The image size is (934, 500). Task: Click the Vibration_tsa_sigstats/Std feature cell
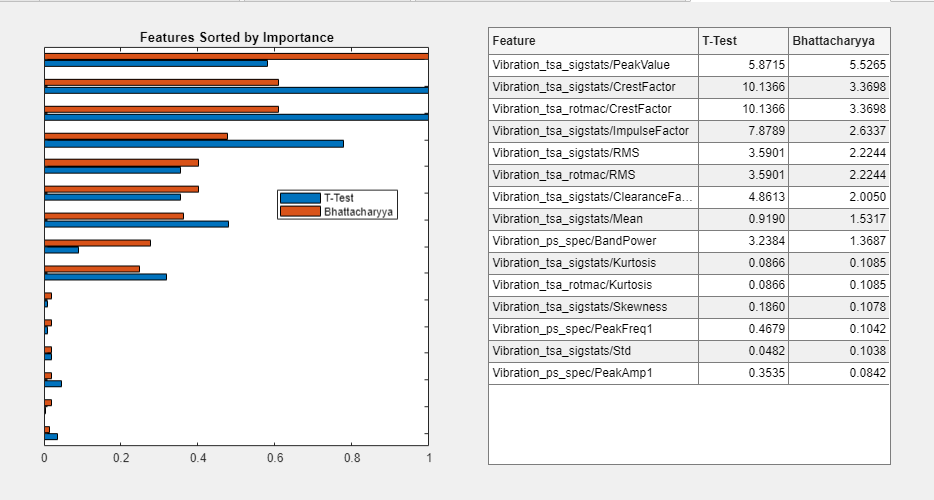[x=593, y=351]
